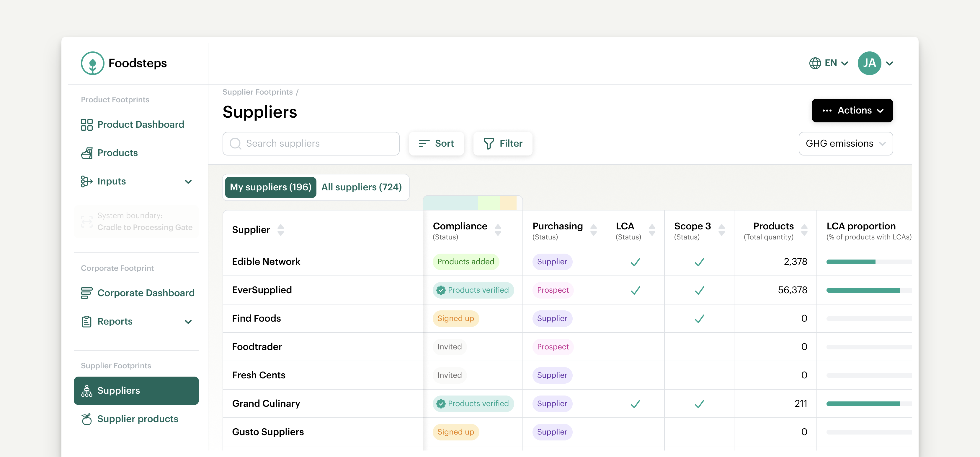The width and height of the screenshot is (980, 457).
Task: Expand the Reports sidebar section
Action: click(188, 322)
